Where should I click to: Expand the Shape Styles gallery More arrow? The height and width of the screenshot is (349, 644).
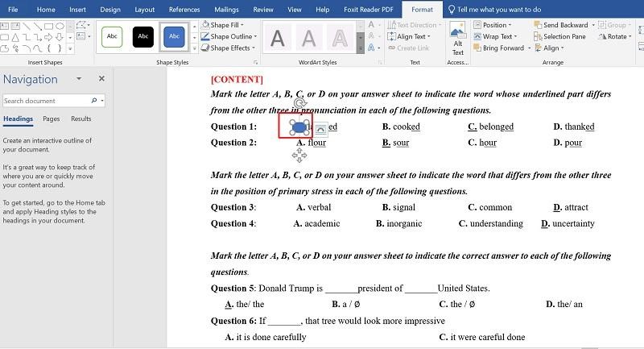pos(195,48)
